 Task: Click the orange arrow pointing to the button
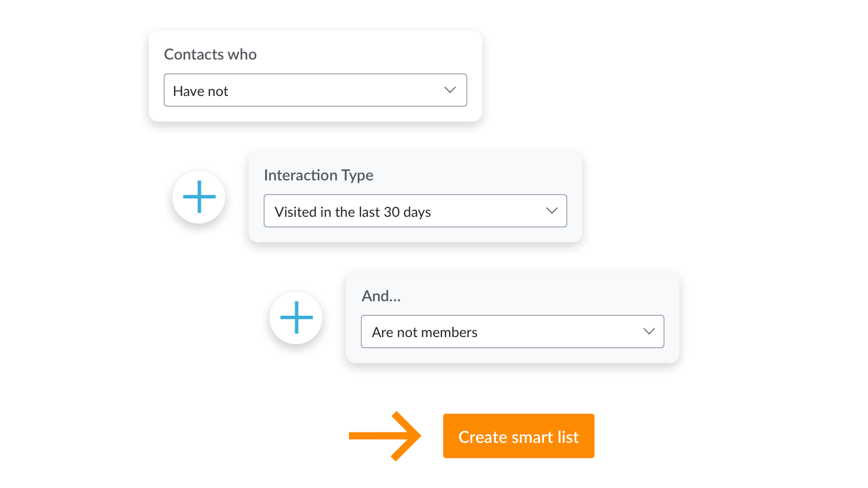[x=385, y=436]
